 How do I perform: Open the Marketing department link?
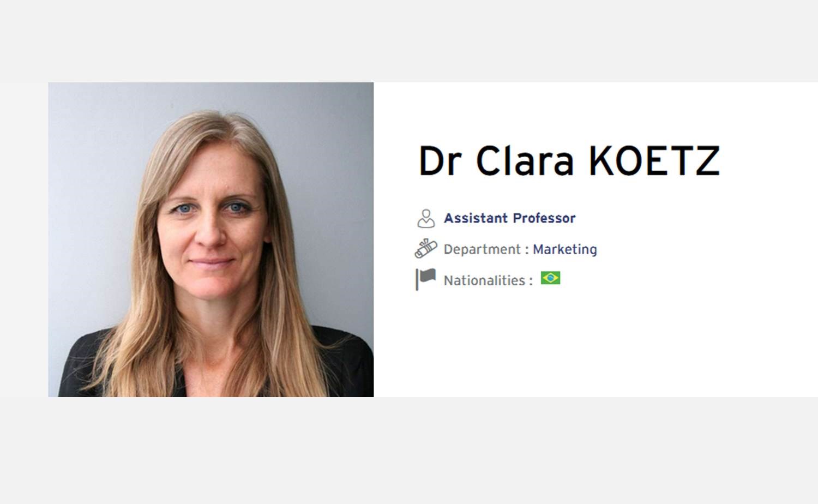565,249
